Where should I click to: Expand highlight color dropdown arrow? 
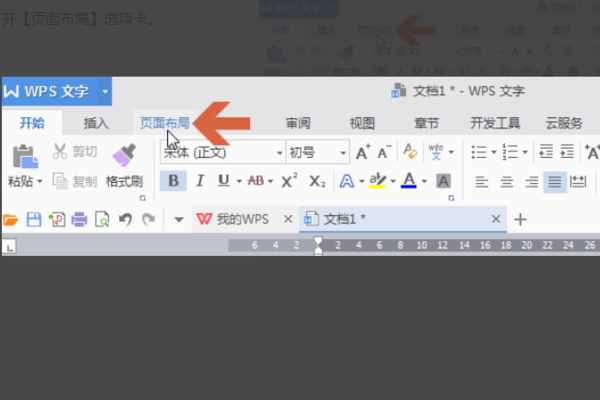[393, 181]
